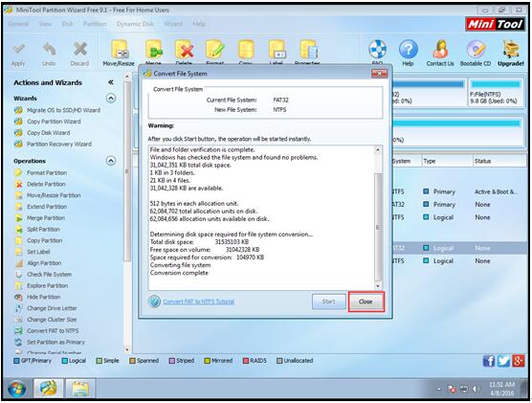Choose Set Partition as Primary operation
This screenshot has width=532, height=403.
pos(55,342)
